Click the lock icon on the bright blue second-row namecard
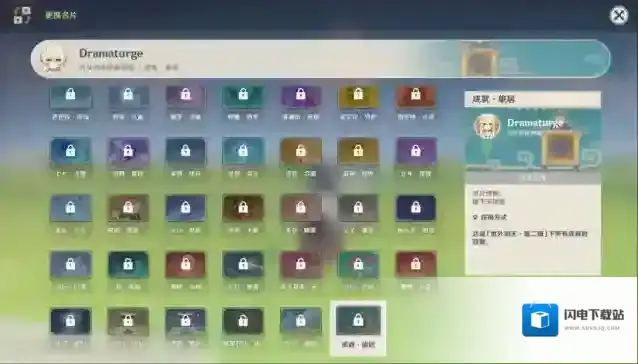The width and height of the screenshot is (638, 364). (70, 150)
